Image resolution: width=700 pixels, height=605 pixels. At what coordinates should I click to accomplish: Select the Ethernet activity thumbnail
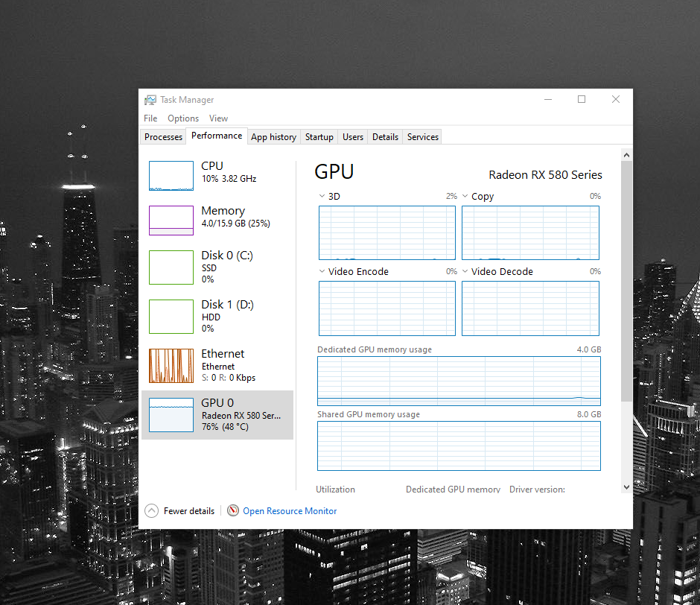pos(171,366)
